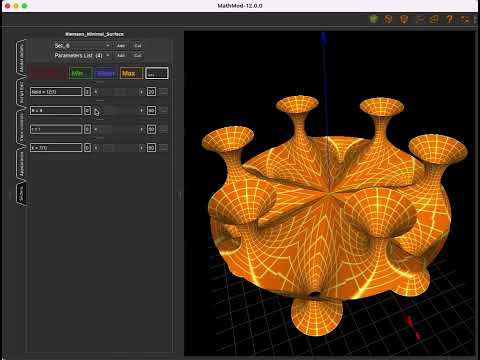Open the vertical tab just below Model details
Viewport: 480px width, 360px height.
point(21,93)
